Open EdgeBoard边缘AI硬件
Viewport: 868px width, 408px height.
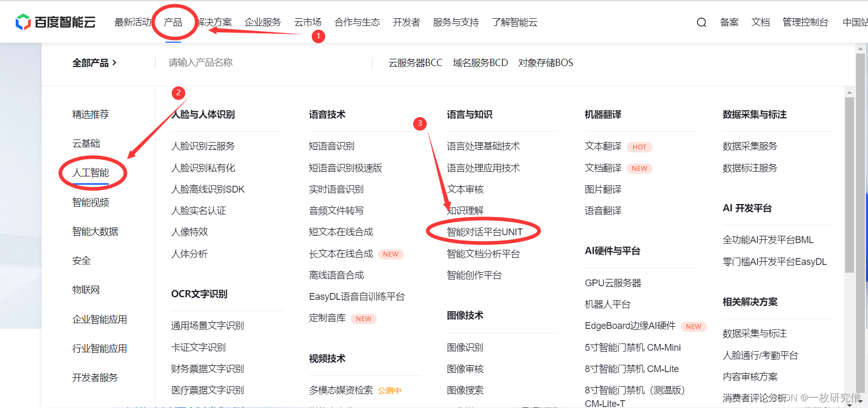(x=630, y=326)
